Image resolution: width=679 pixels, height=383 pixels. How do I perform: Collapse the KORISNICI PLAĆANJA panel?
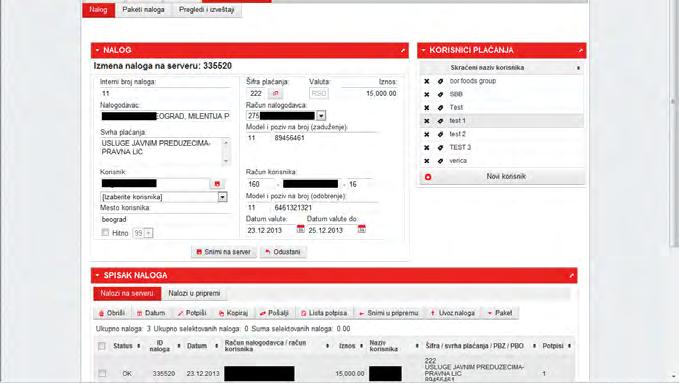tap(581, 50)
